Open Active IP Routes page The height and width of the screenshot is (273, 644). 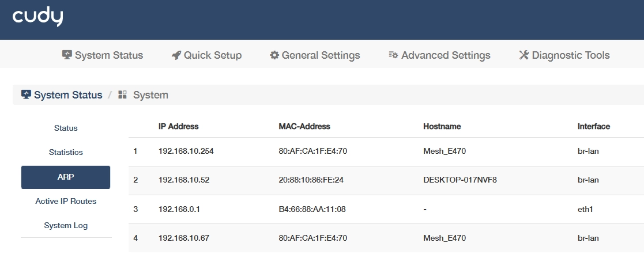tap(66, 202)
